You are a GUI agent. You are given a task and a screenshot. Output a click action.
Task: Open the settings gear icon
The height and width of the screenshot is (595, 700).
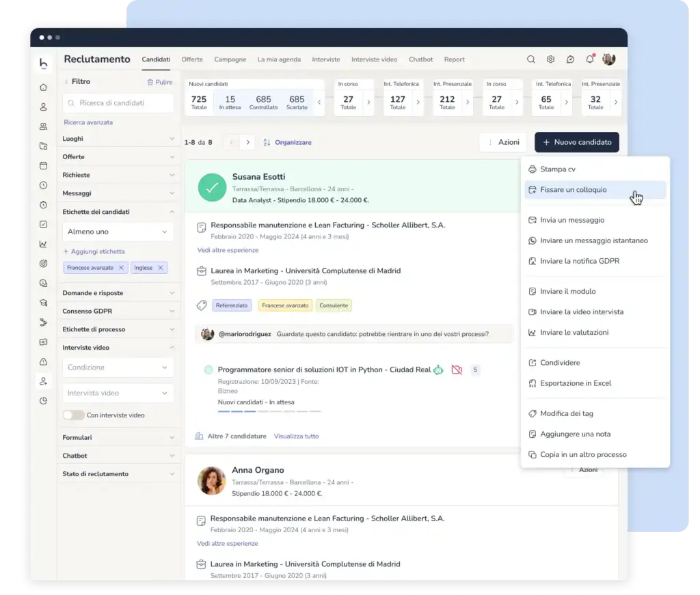tap(550, 59)
